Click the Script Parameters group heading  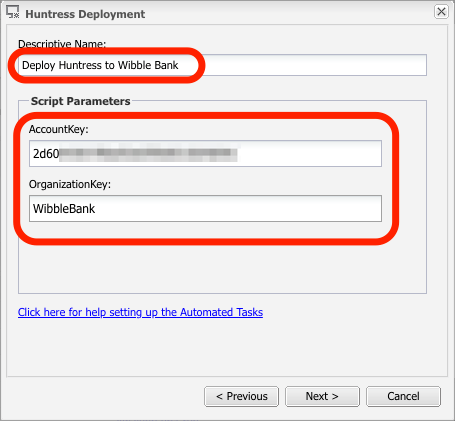click(x=80, y=101)
